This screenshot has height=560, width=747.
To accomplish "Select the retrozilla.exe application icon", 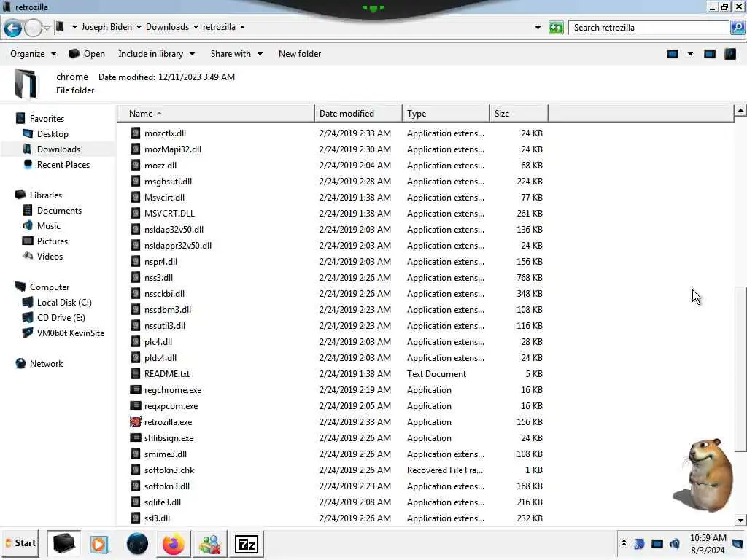I will point(135,422).
